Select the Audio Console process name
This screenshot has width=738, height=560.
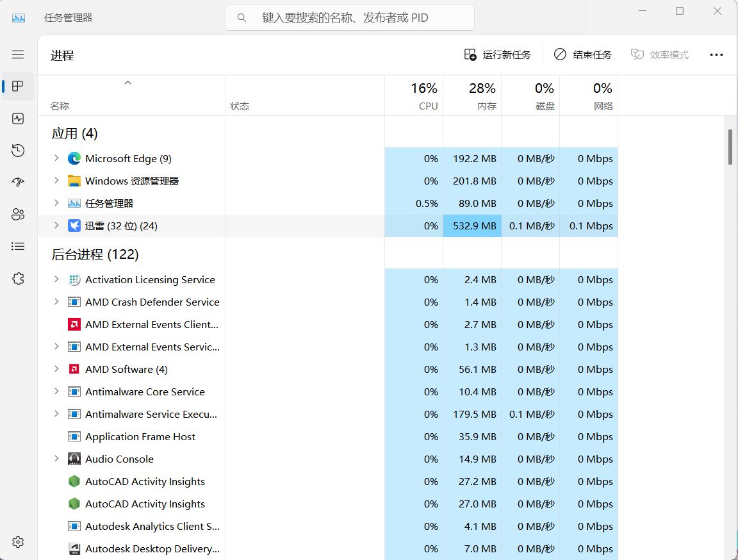(120, 459)
